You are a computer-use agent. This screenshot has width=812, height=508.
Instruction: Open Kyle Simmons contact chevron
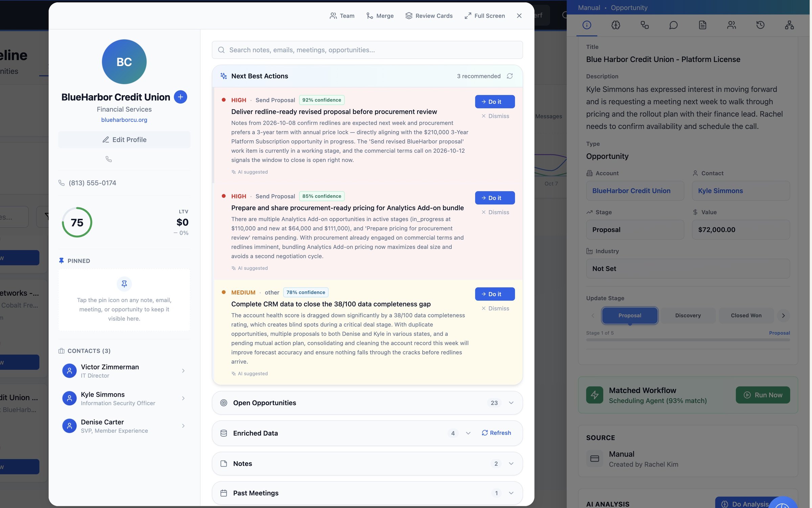point(183,398)
